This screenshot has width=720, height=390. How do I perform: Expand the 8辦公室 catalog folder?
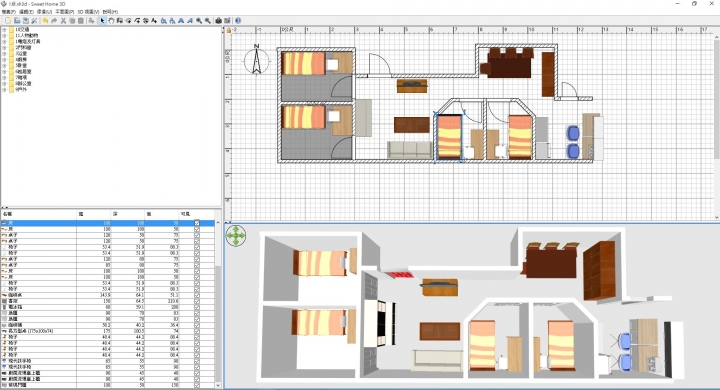[x=4, y=84]
